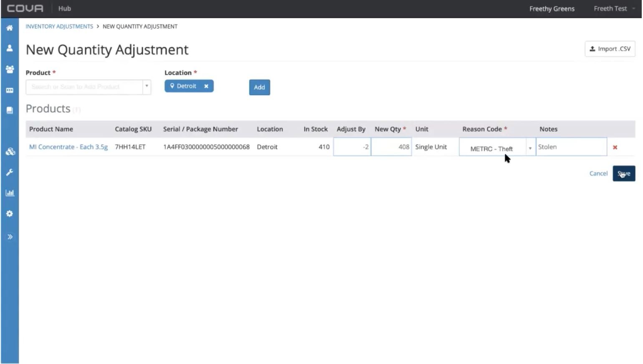Viewport: 643px width, 364px height.
Task: Navigate to Inventory Adjustments breadcrumb
Action: [x=59, y=26]
